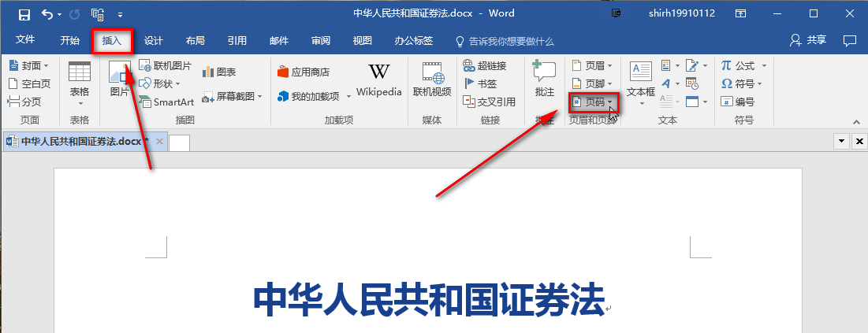
Task: Open the 审阅 ribbon tab
Action: pos(321,40)
